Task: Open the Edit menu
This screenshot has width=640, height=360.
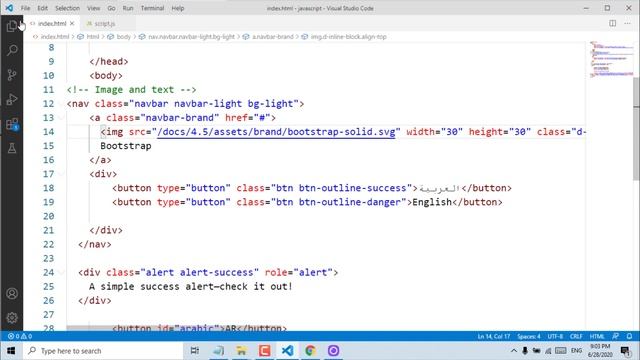Action: (42, 8)
